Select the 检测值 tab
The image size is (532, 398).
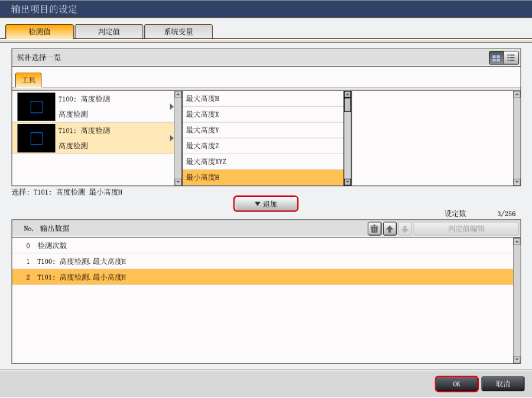click(x=40, y=32)
